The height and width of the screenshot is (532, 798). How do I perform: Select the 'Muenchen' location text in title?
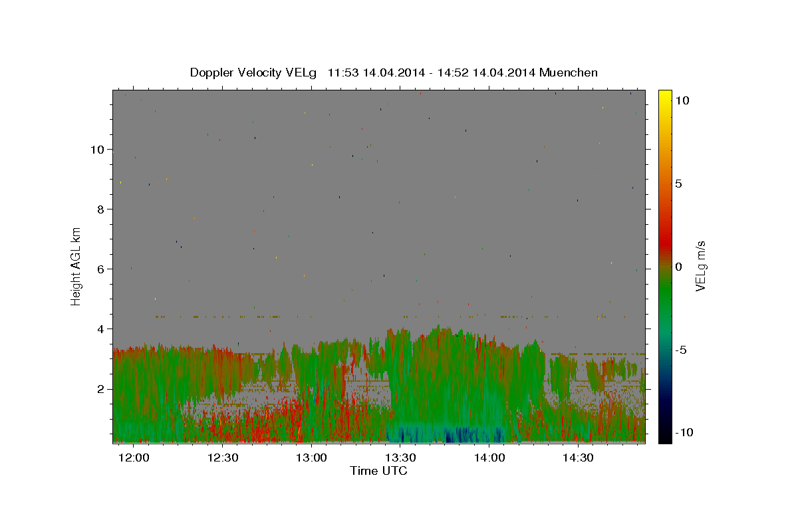tap(569, 72)
